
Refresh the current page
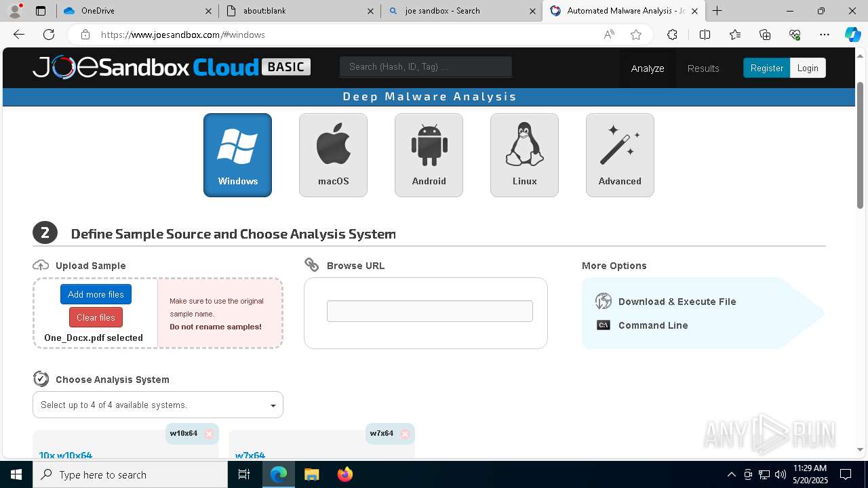pyautogui.click(x=49, y=35)
